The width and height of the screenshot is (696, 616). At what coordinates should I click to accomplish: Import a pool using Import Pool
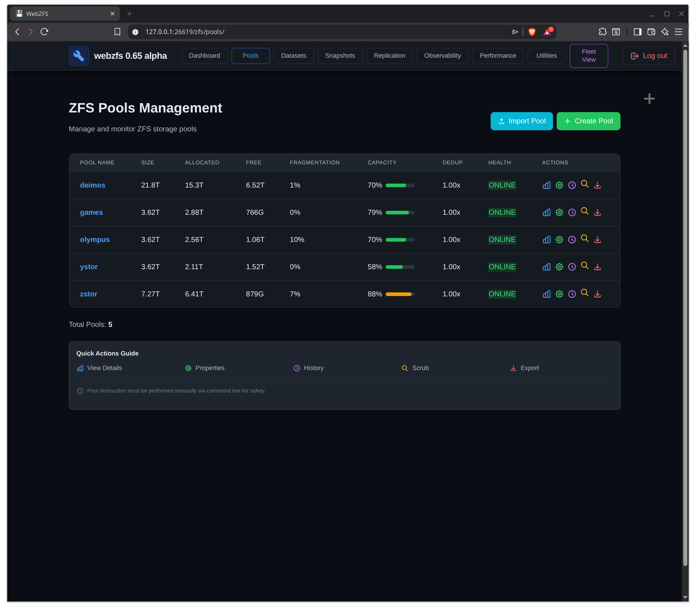(x=521, y=121)
